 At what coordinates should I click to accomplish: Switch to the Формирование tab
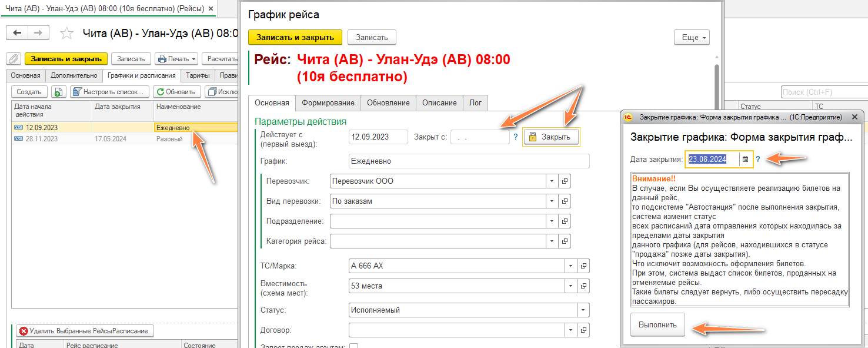click(x=328, y=102)
